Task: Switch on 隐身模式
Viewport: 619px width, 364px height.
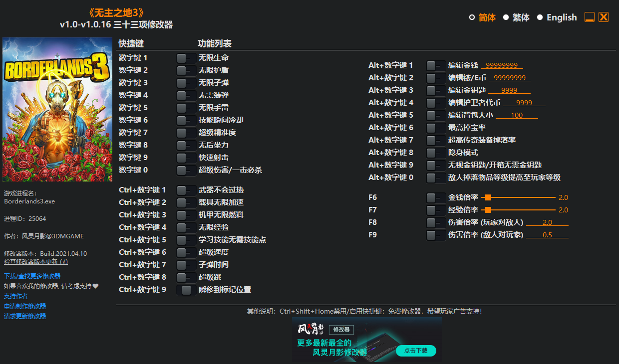Action: [436, 153]
